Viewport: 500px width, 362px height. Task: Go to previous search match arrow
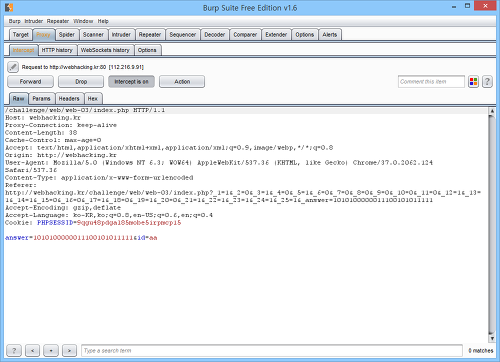pyautogui.click(x=32, y=350)
